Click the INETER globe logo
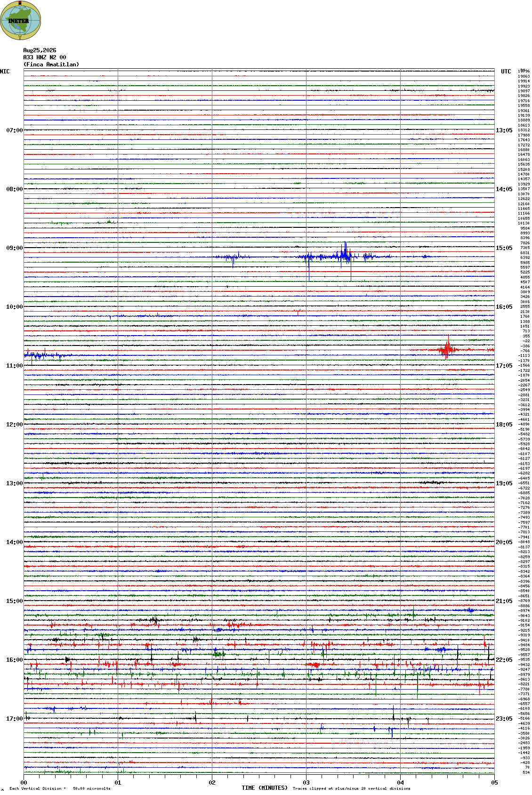Screen dimensions: 532x795 pos(21,20)
